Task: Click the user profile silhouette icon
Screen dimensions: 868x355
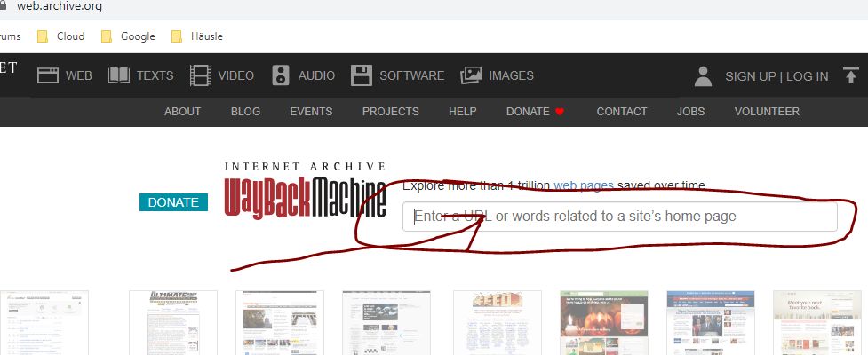Action: (703, 76)
